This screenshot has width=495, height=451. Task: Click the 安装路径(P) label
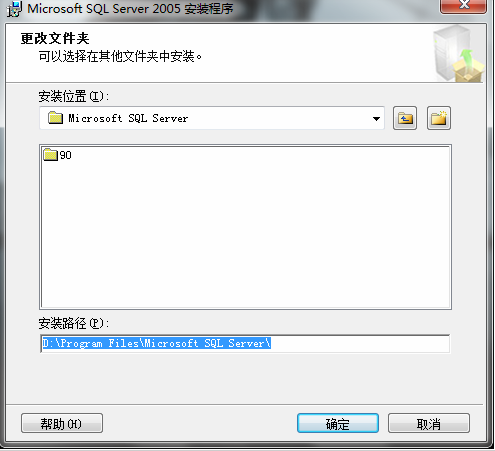click(74, 323)
